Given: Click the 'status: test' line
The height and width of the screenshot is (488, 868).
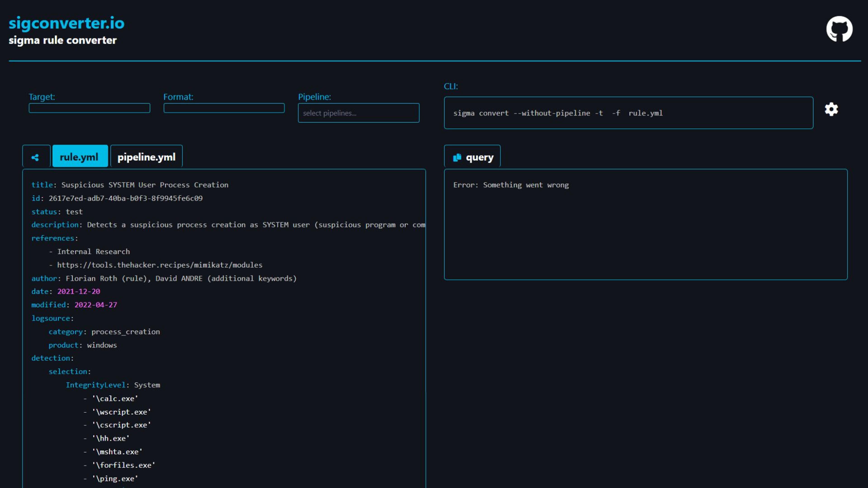Looking at the screenshot, I should [x=57, y=212].
